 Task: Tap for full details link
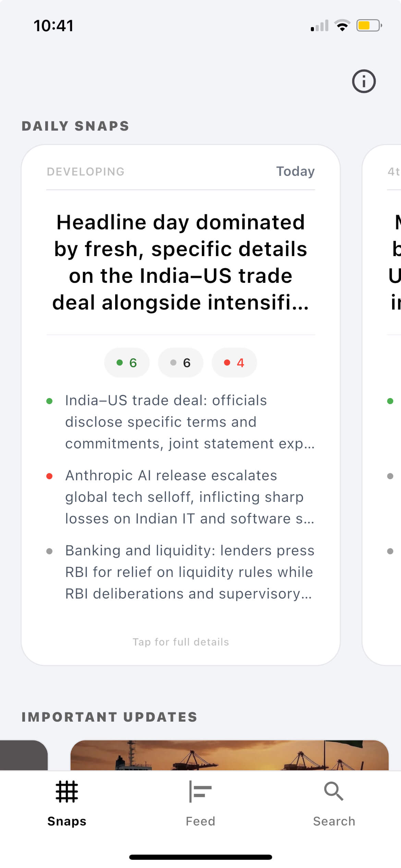181,642
